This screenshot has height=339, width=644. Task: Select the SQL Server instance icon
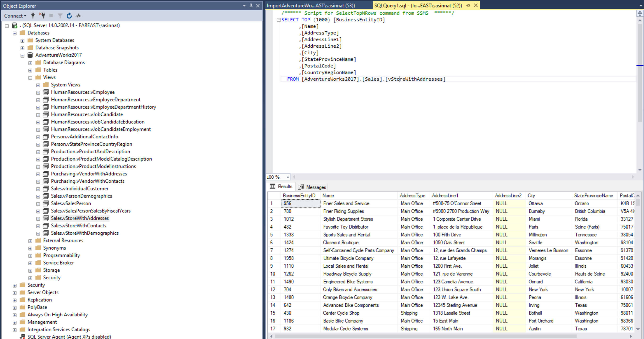tap(15, 25)
